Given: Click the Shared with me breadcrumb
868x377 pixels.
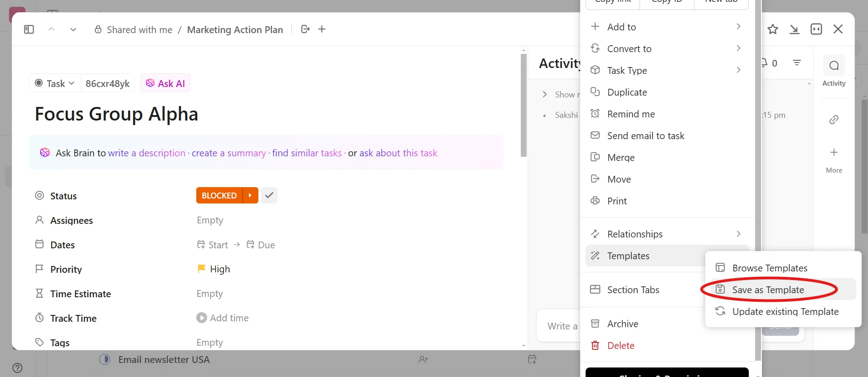Looking at the screenshot, I should [x=140, y=29].
